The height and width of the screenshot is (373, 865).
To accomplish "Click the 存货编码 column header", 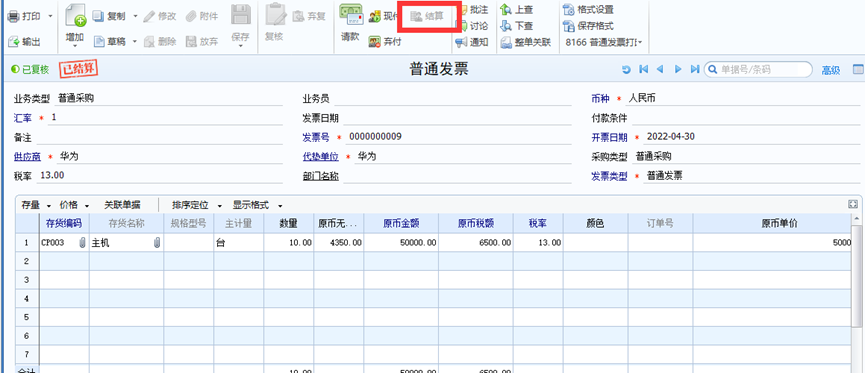I will pos(64,223).
